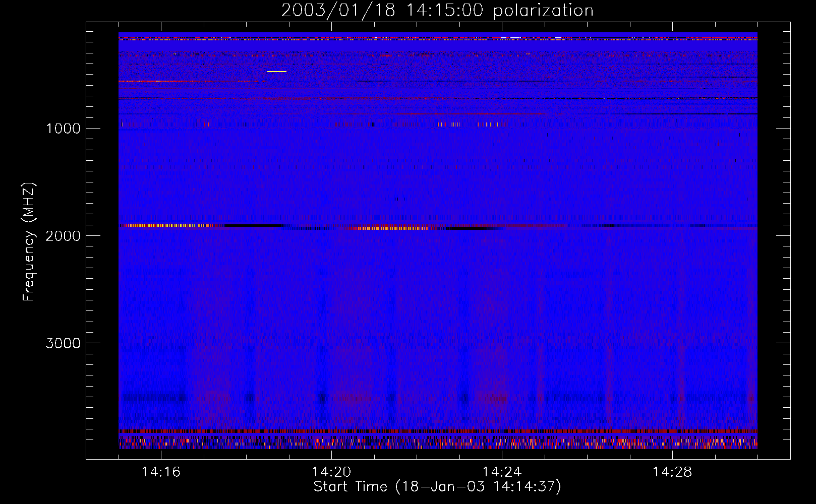
Task: Click the 14:28 time tick label
Action: pyautogui.click(x=672, y=472)
